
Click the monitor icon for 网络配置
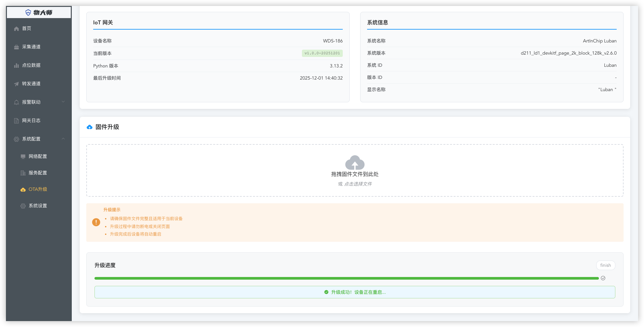click(23, 157)
